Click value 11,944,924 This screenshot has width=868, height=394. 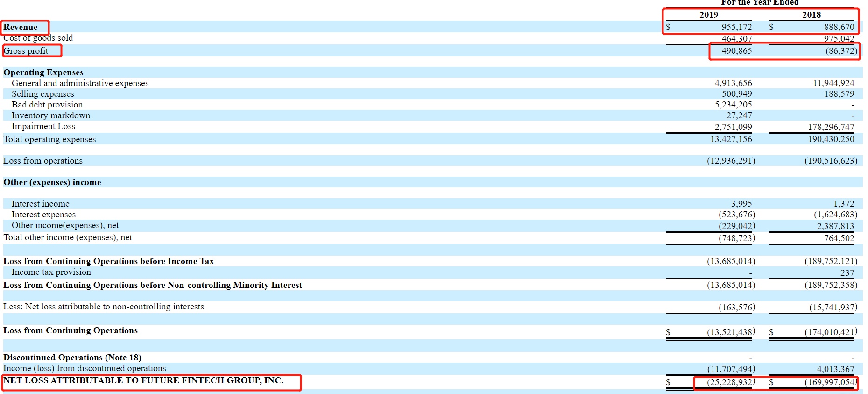pyautogui.click(x=833, y=83)
